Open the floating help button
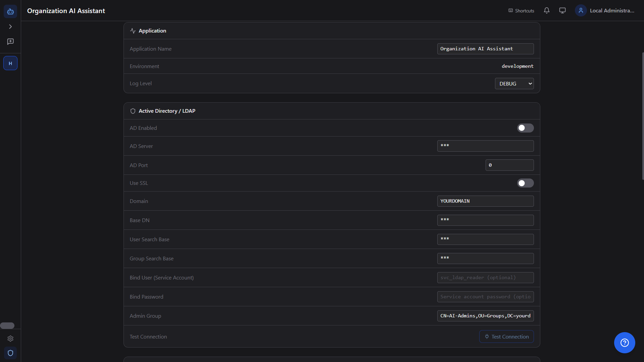This screenshot has height=362, width=644. tap(624, 343)
